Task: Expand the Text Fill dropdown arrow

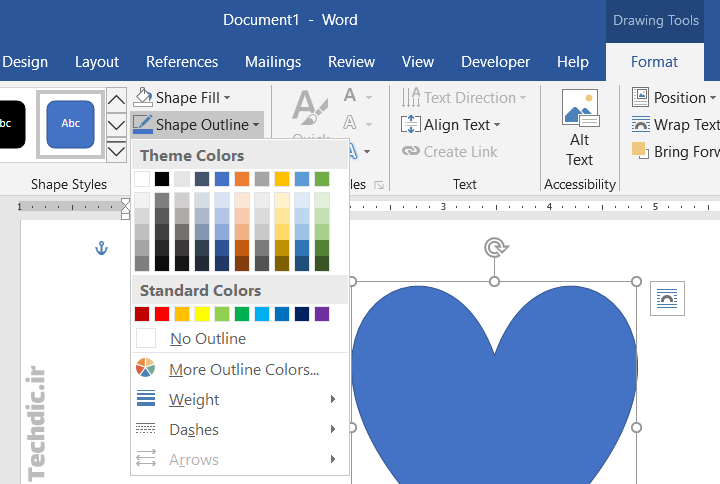Action: click(x=369, y=98)
